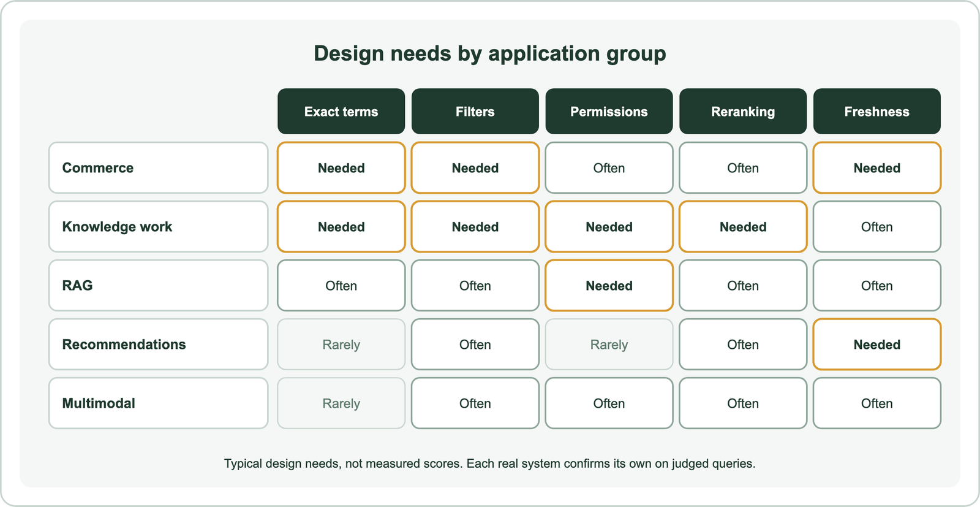Click RAG Permissions Needed cell
The width and height of the screenshot is (980, 507).
coord(609,286)
